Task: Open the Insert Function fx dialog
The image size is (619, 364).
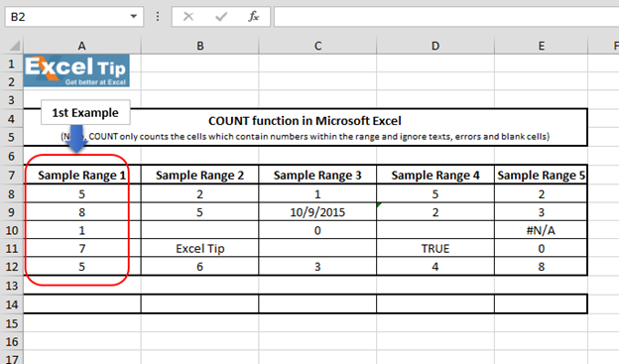Action: tap(253, 17)
